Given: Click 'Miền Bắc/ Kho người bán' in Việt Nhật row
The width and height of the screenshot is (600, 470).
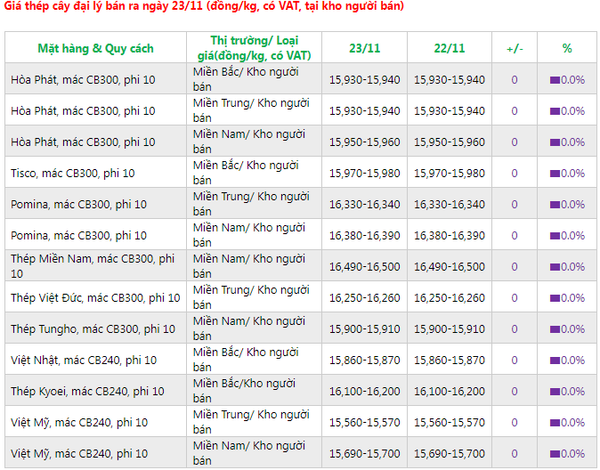Looking at the screenshot, I should click(x=246, y=360).
